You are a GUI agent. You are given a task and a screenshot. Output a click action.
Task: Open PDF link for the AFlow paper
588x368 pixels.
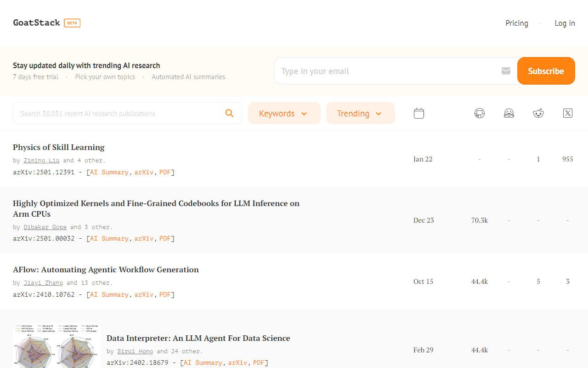tap(165, 294)
